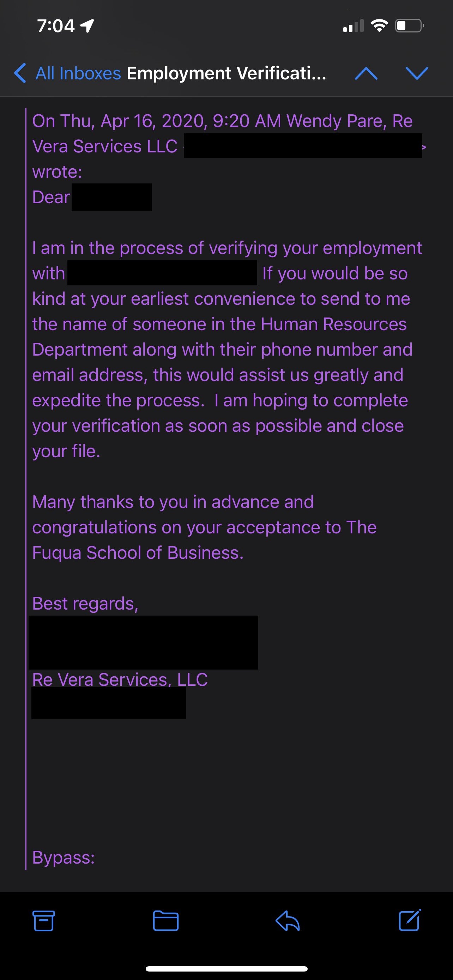This screenshot has width=453, height=980.
Task: Tap the cellular signal bars
Action: (354, 26)
